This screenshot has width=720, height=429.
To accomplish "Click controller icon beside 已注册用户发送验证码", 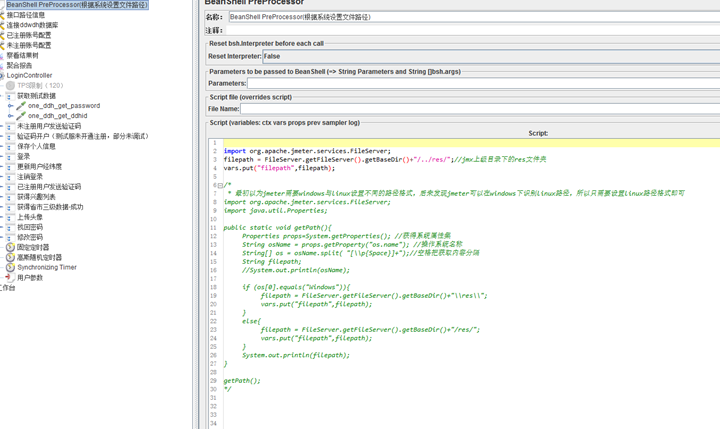I will click(x=11, y=187).
